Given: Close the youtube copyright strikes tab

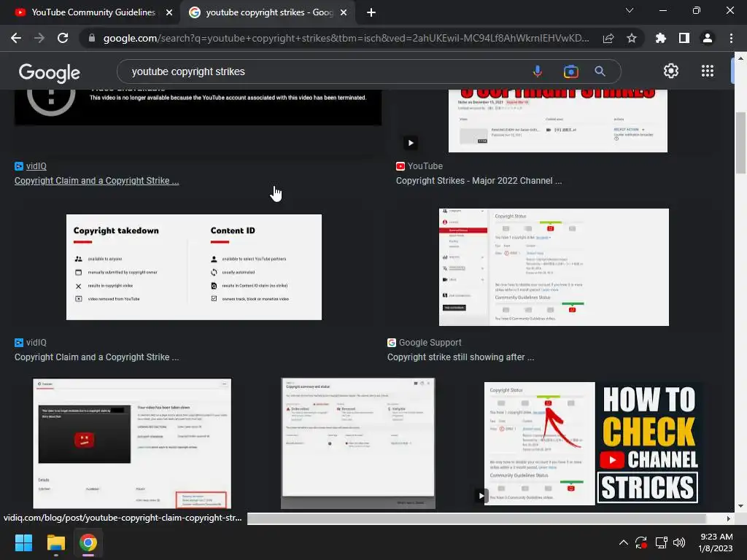Looking at the screenshot, I should pyautogui.click(x=344, y=12).
